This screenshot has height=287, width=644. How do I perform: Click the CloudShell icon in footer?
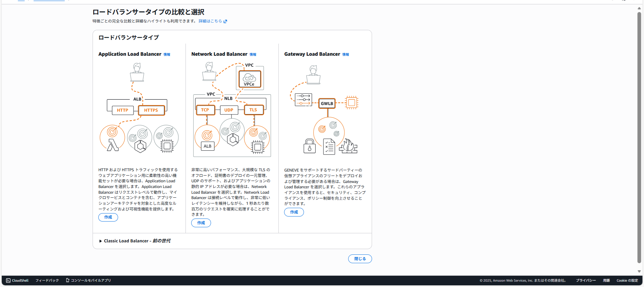tap(8, 280)
